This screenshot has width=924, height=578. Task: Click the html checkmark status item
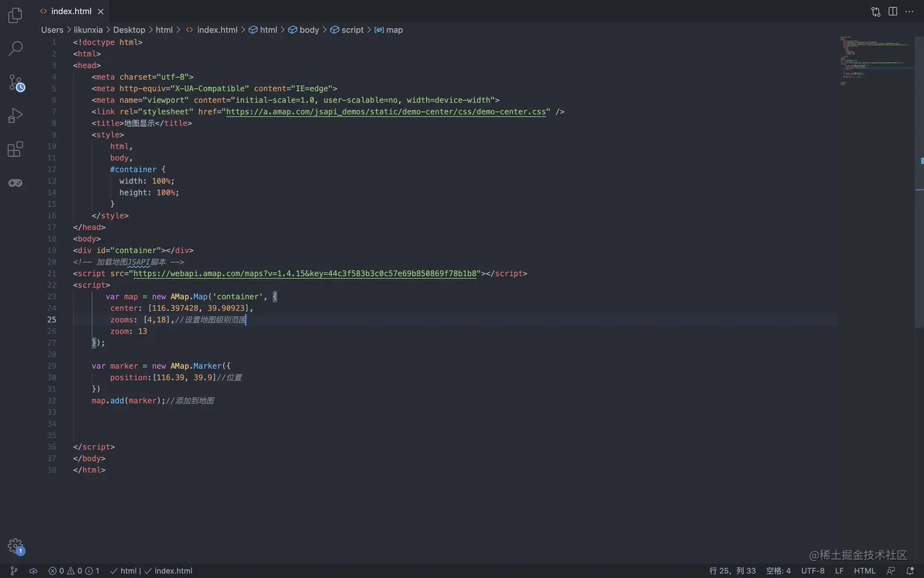(123, 571)
